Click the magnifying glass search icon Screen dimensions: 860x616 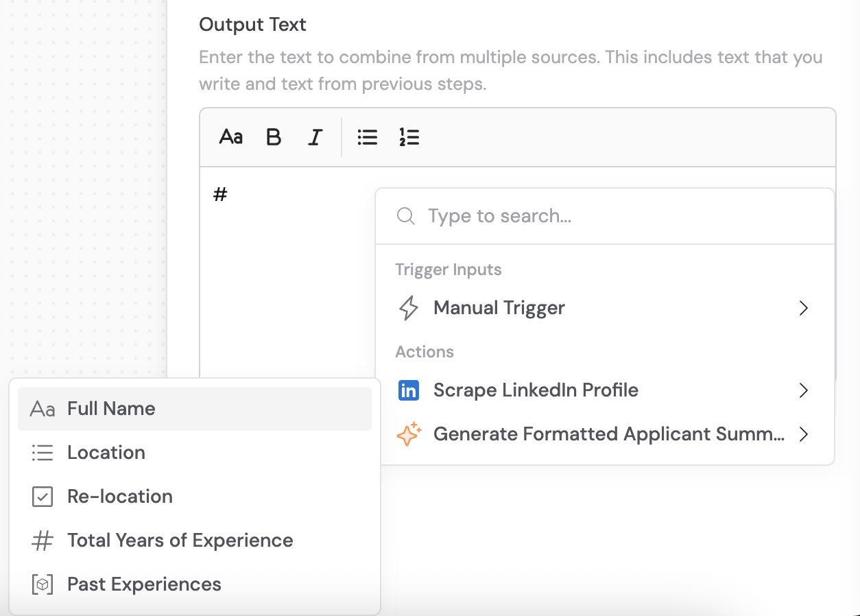tap(405, 215)
